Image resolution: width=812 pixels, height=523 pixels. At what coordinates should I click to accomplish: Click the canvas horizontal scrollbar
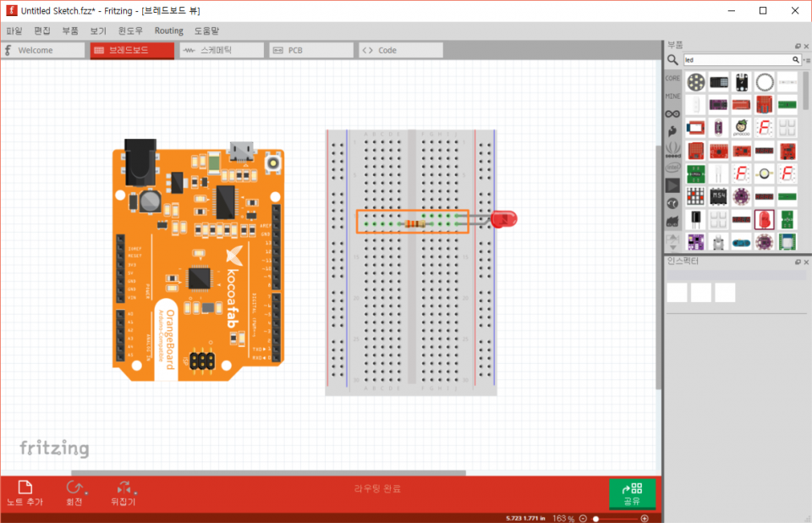268,473
